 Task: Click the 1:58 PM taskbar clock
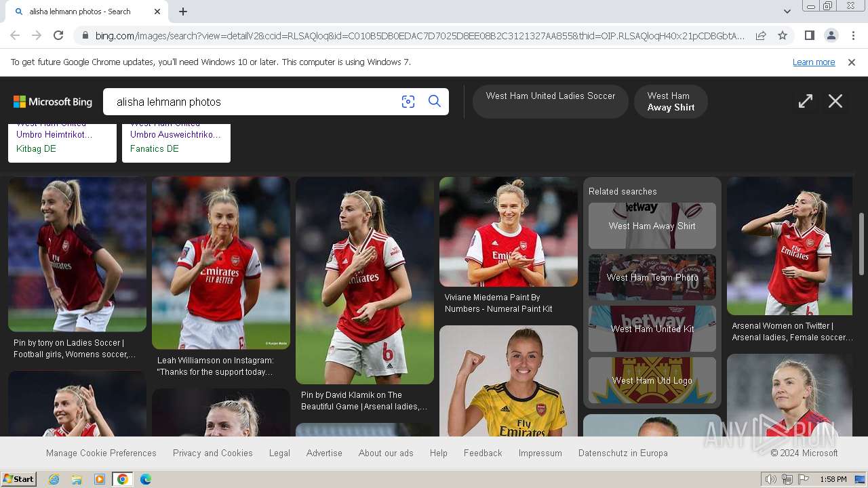point(833,479)
